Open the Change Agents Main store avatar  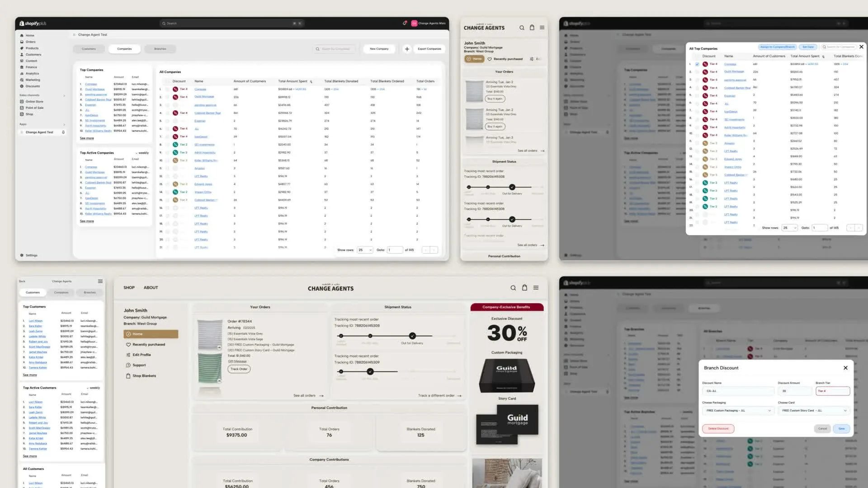click(414, 23)
